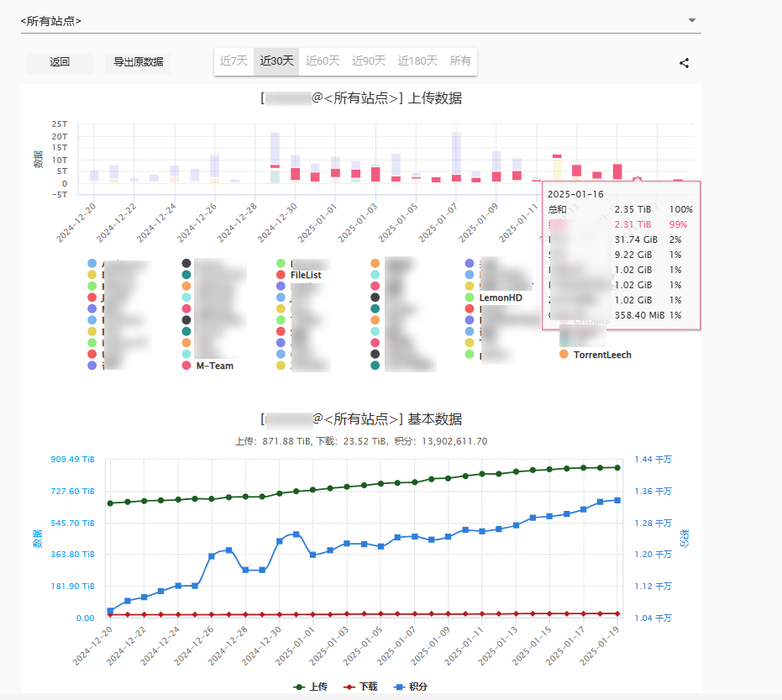Click the last blue 积分 point at 2025-01-19

tap(617, 500)
